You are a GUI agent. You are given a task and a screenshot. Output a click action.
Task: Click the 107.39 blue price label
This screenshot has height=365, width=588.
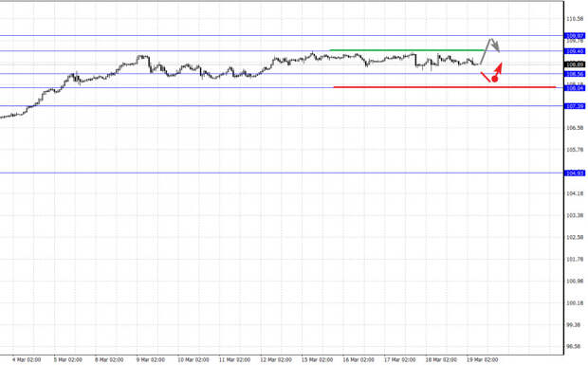click(x=575, y=106)
